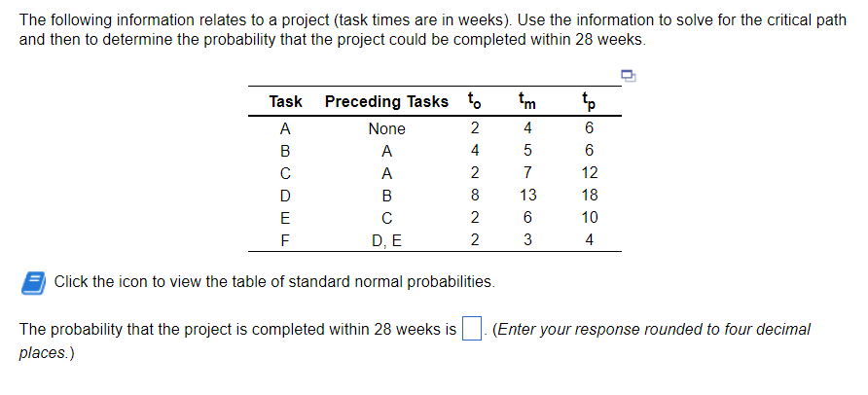Click the D, E preceding tasks cell

click(387, 240)
